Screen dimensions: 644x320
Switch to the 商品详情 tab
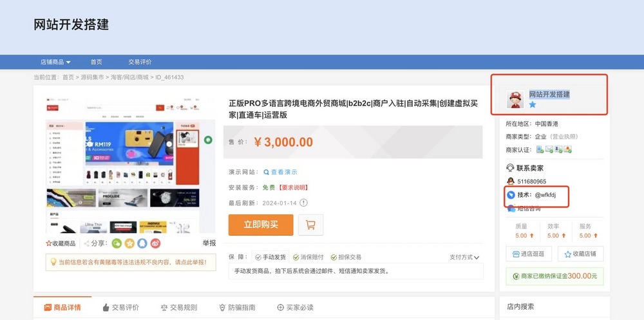coord(62,307)
